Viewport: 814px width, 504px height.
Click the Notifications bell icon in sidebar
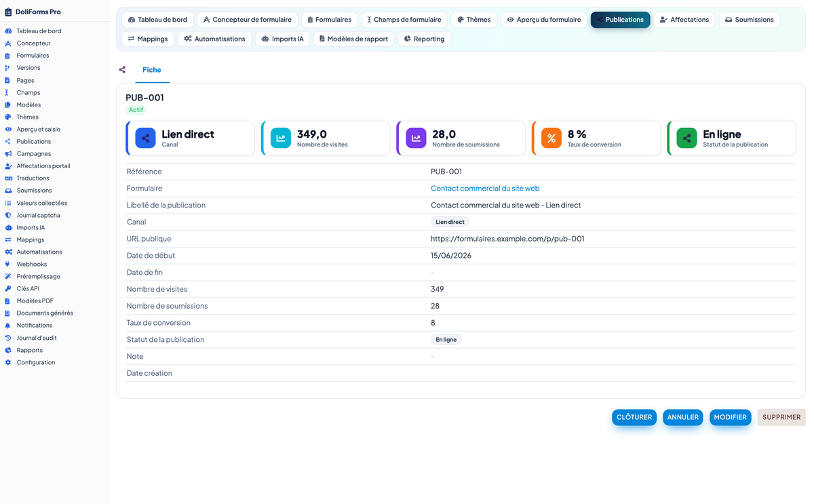click(8, 326)
